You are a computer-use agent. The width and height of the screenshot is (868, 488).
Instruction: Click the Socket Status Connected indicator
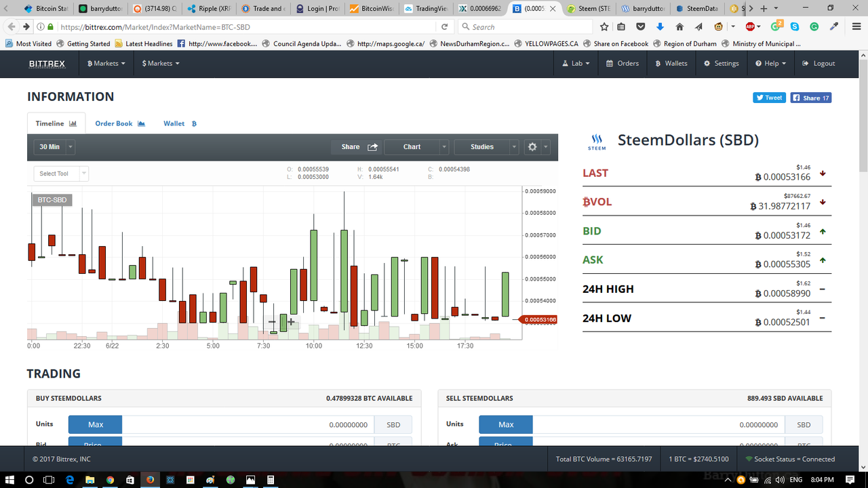(x=790, y=459)
